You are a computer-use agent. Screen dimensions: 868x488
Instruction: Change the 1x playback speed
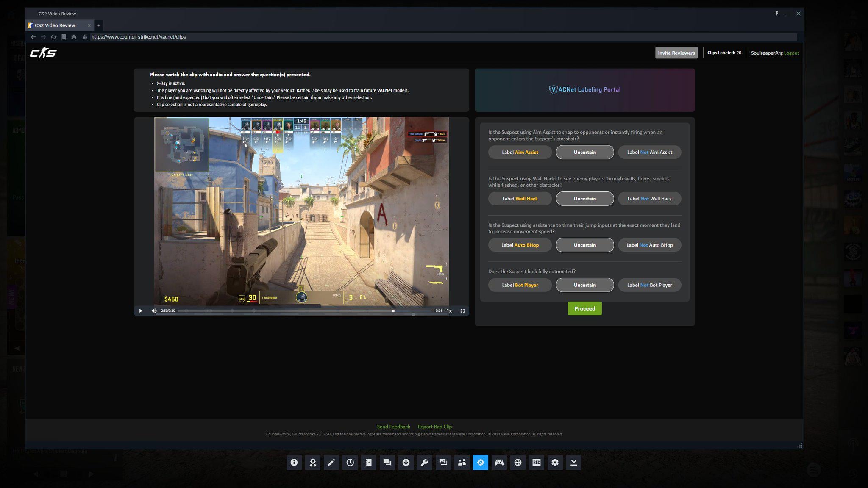[449, 311]
